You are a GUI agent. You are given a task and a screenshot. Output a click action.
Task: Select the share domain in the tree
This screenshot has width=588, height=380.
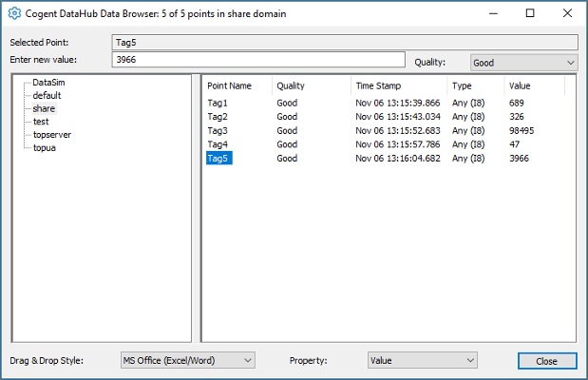pos(44,108)
